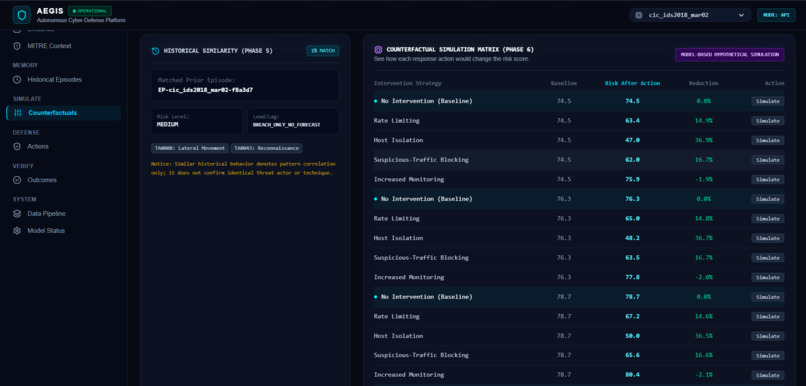Screen dimensions: 806x386
Task: Click the Reduction column header
Action: [x=703, y=83]
